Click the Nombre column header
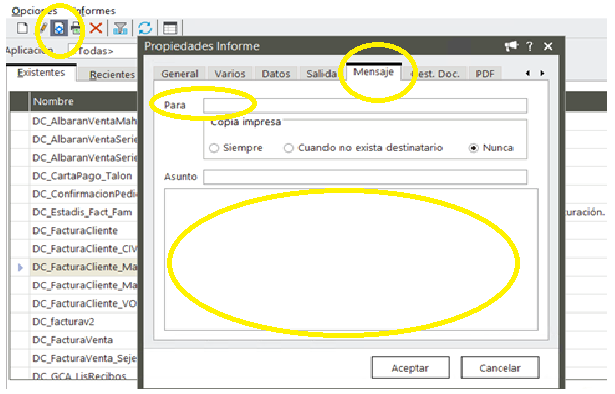The width and height of the screenshot is (615, 394). tap(84, 102)
